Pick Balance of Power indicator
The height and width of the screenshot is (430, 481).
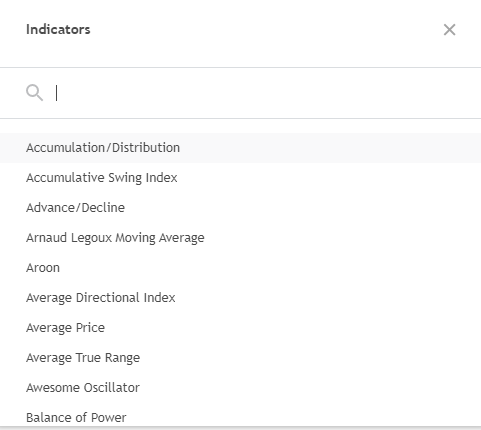click(240, 415)
